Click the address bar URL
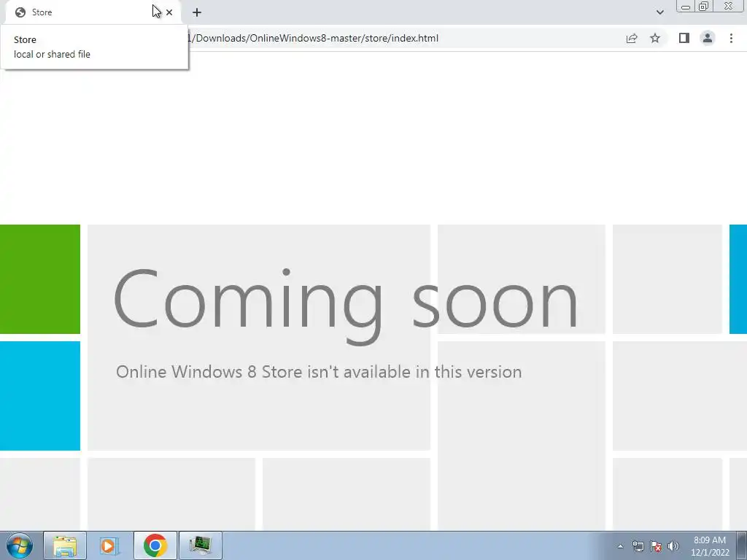This screenshot has height=560, width=747. point(314,38)
